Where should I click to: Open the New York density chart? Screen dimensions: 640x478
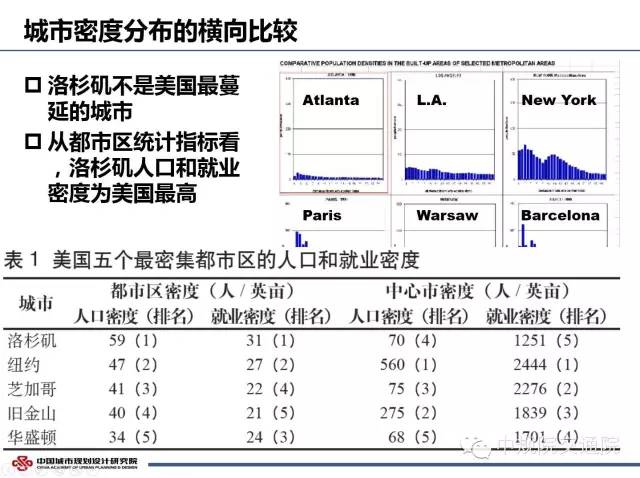click(560, 132)
